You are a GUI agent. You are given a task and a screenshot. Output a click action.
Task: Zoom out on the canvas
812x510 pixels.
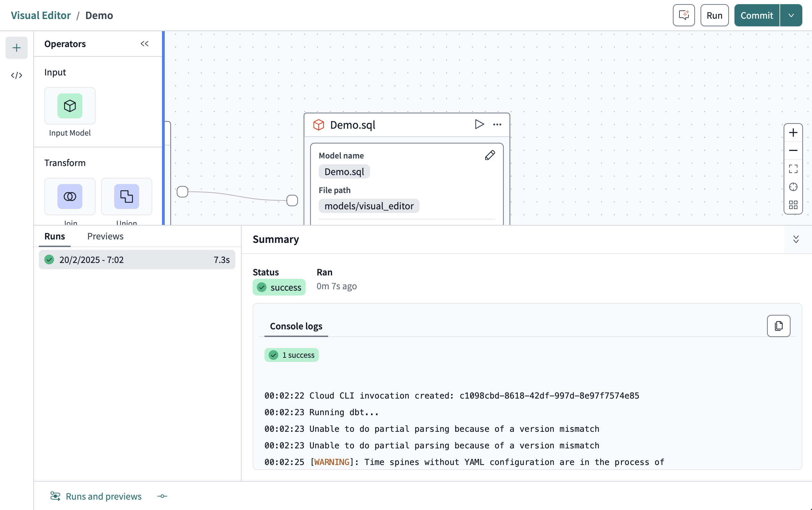coord(793,151)
